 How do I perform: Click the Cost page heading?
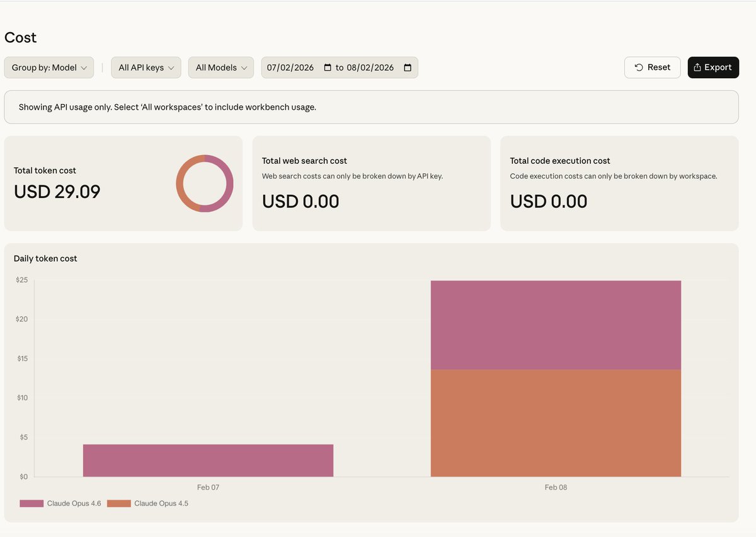point(21,38)
